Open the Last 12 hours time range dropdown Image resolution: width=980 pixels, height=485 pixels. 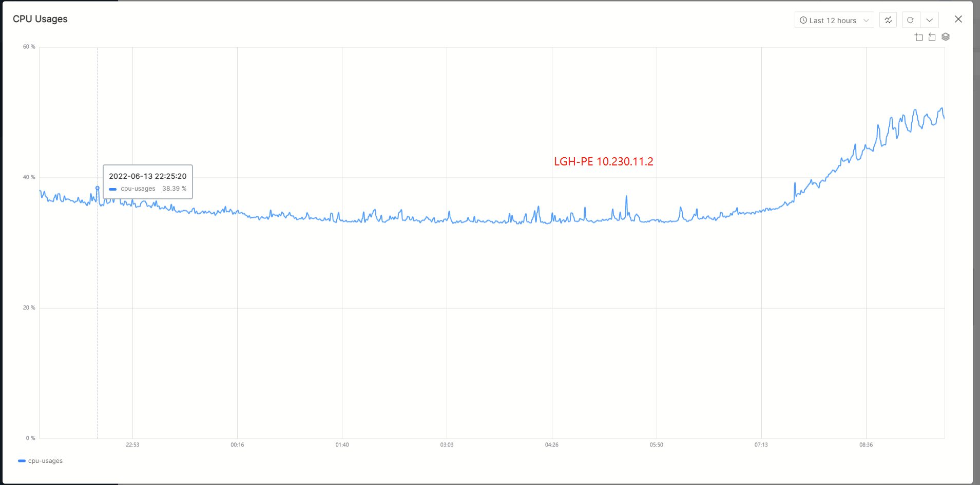pyautogui.click(x=834, y=21)
